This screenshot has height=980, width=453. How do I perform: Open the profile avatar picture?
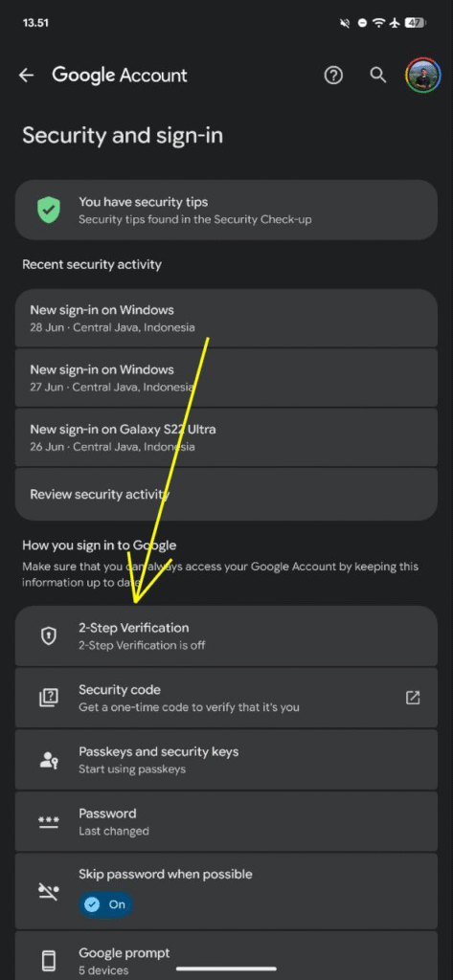423,76
